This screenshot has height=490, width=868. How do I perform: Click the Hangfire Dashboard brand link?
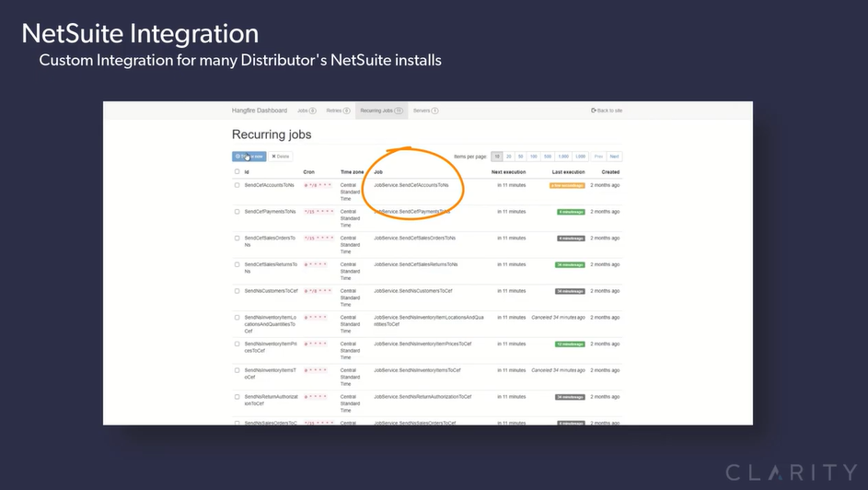[259, 111]
